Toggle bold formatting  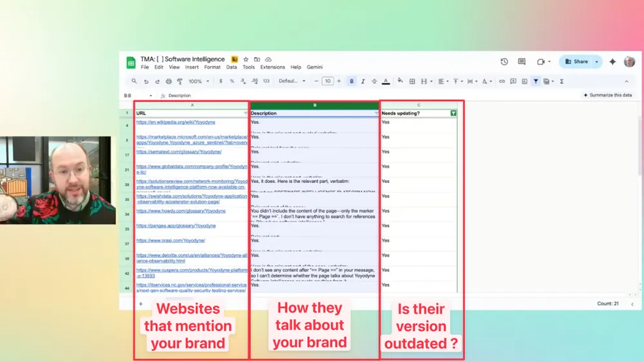[x=352, y=81]
